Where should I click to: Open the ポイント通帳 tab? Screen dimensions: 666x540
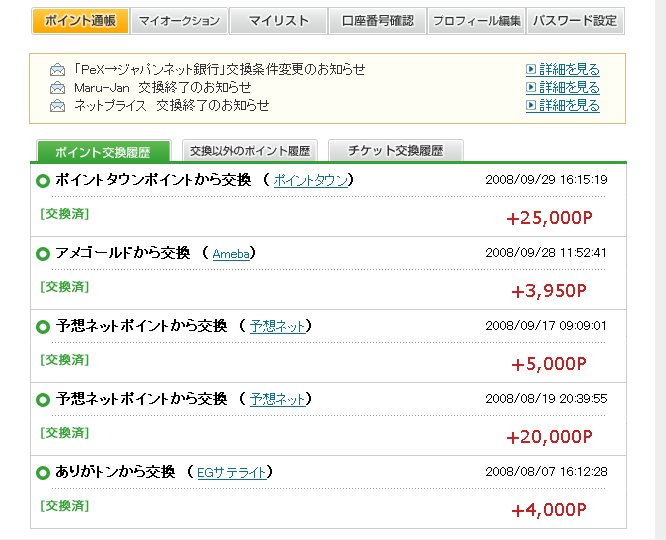tap(80, 21)
